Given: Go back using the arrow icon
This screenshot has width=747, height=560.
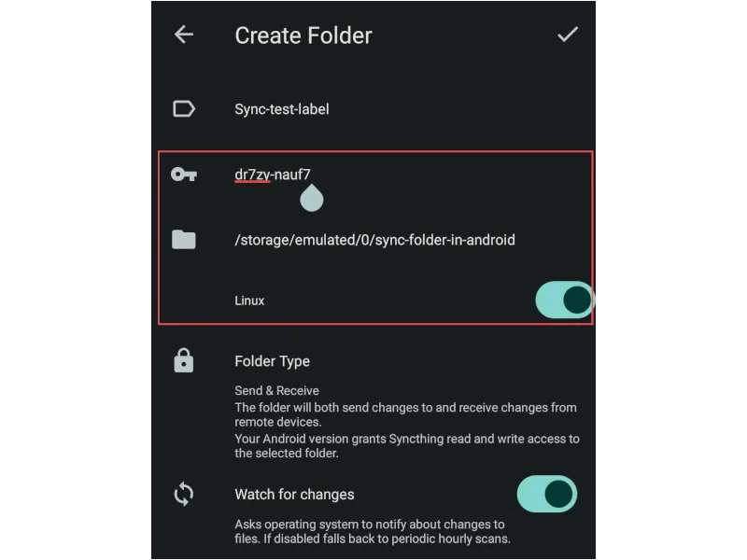Looking at the screenshot, I should [x=183, y=35].
